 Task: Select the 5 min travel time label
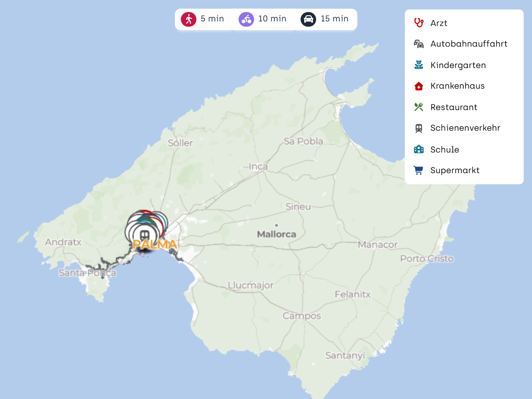pyautogui.click(x=212, y=19)
